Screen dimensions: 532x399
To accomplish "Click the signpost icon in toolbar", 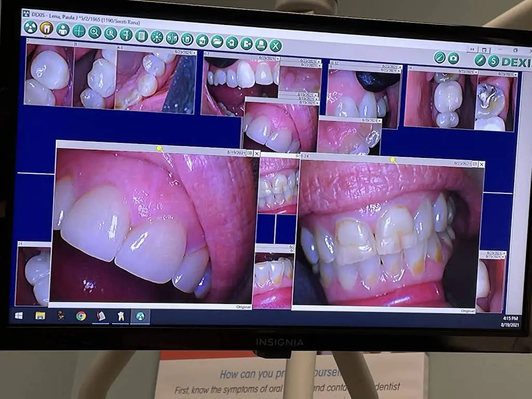I will 126,35.
